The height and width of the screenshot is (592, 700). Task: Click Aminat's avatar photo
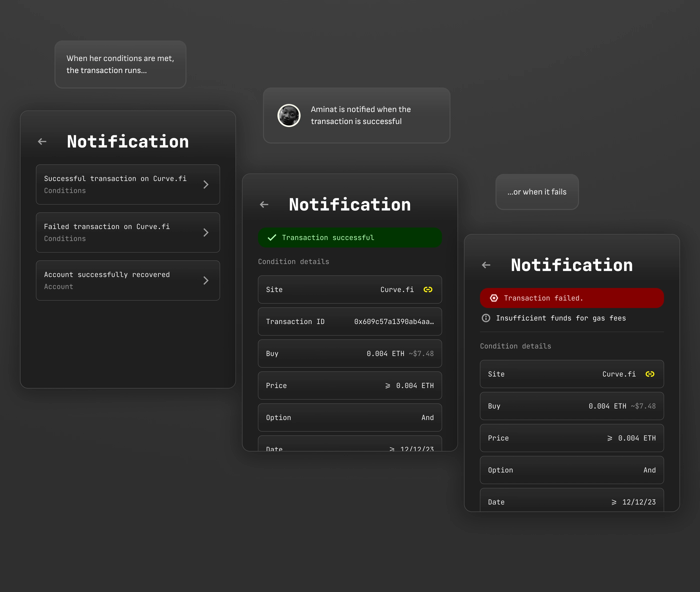click(289, 115)
